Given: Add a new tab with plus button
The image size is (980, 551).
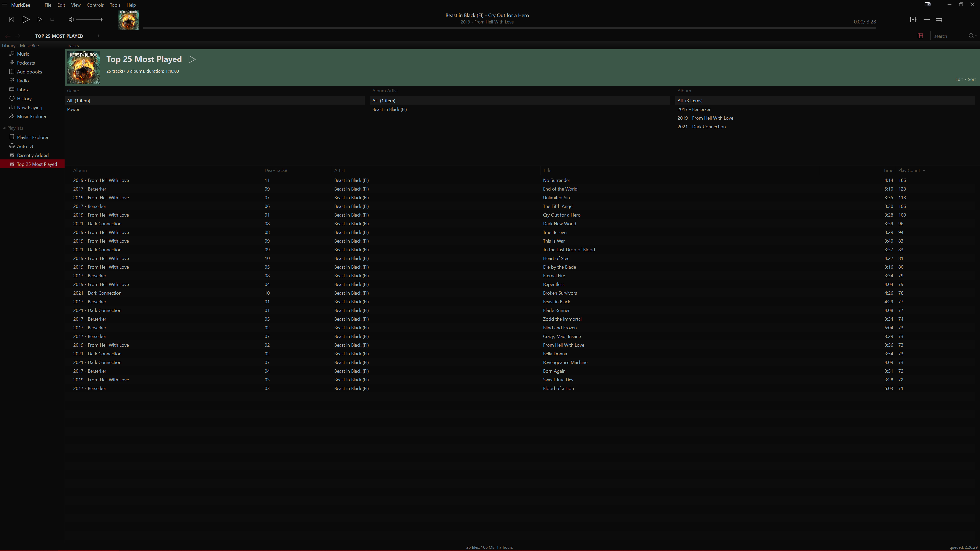Looking at the screenshot, I should click(x=99, y=36).
